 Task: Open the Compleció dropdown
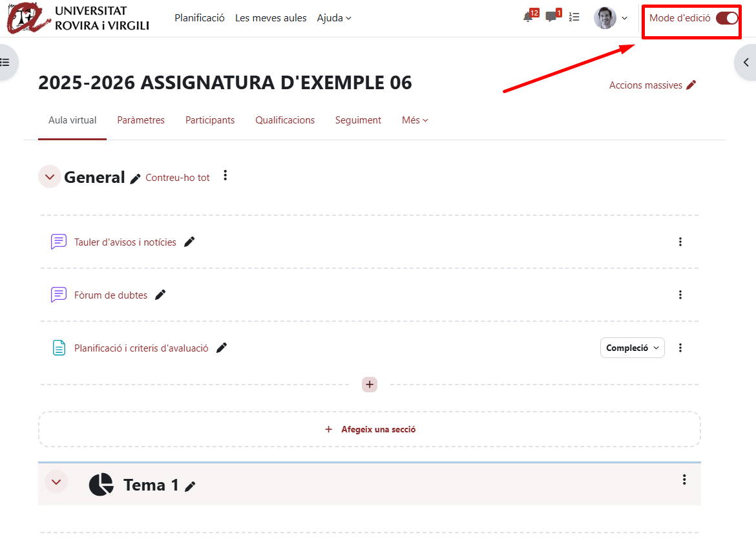(x=632, y=348)
